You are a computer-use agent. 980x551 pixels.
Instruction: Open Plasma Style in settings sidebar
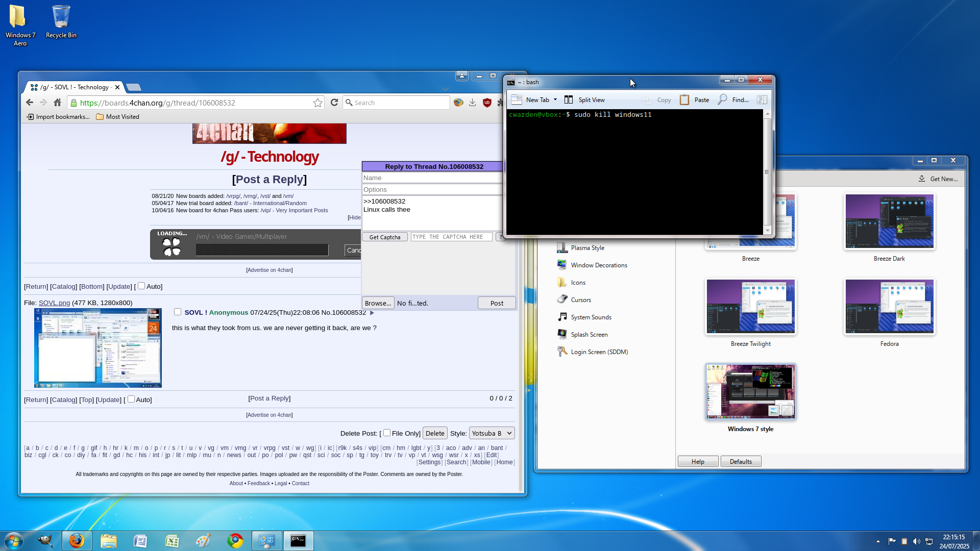tap(581, 248)
